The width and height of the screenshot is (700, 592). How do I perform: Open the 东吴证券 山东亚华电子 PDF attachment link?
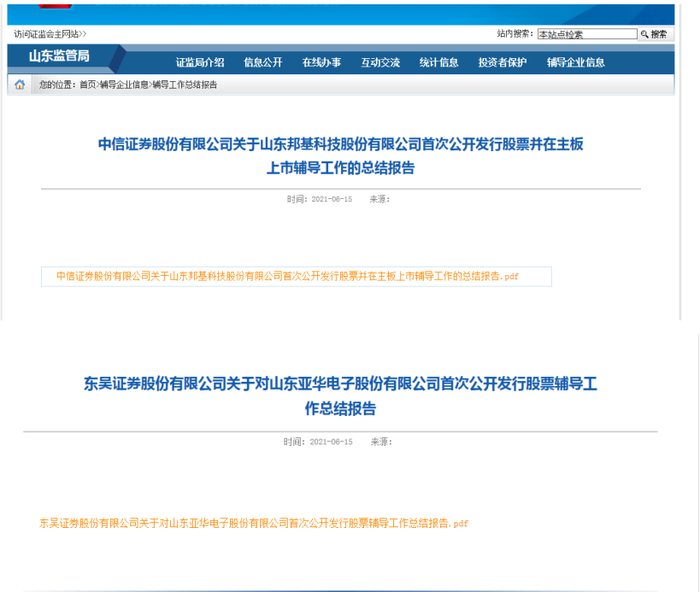click(254, 523)
